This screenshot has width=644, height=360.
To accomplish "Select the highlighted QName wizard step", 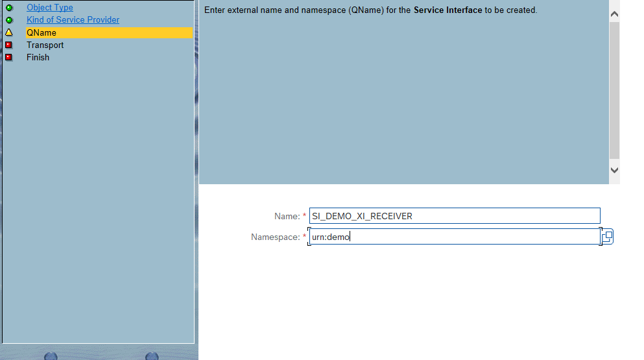I will (42, 32).
